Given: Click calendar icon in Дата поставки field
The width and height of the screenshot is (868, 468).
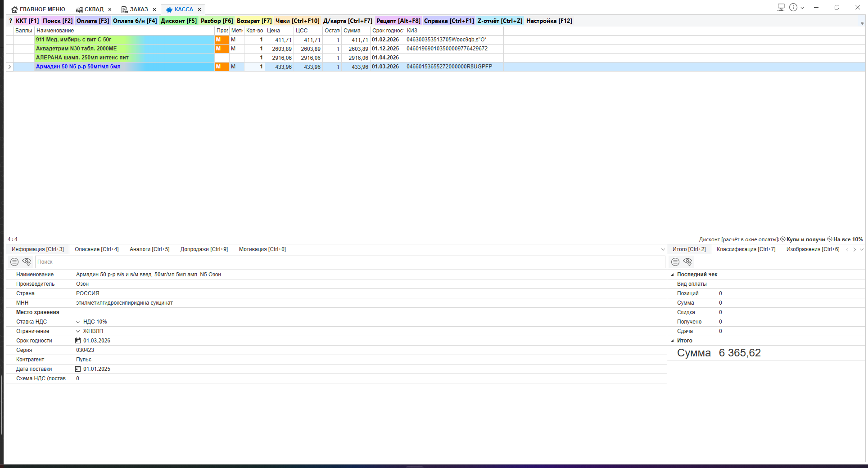Looking at the screenshot, I should pyautogui.click(x=78, y=369).
